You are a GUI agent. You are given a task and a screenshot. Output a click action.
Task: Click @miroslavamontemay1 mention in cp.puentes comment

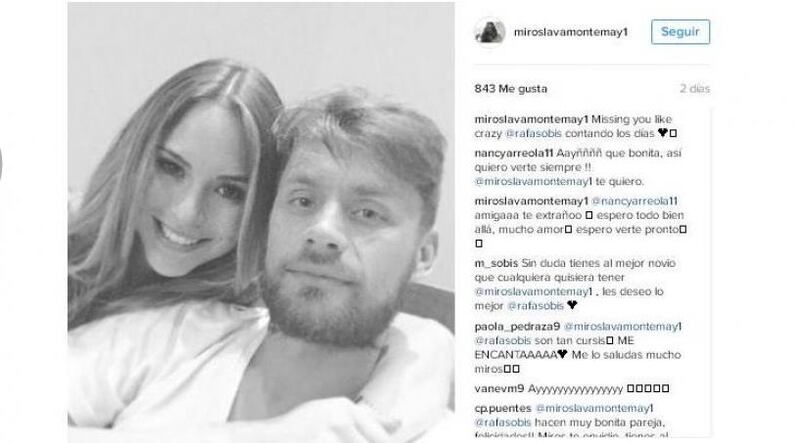point(594,409)
